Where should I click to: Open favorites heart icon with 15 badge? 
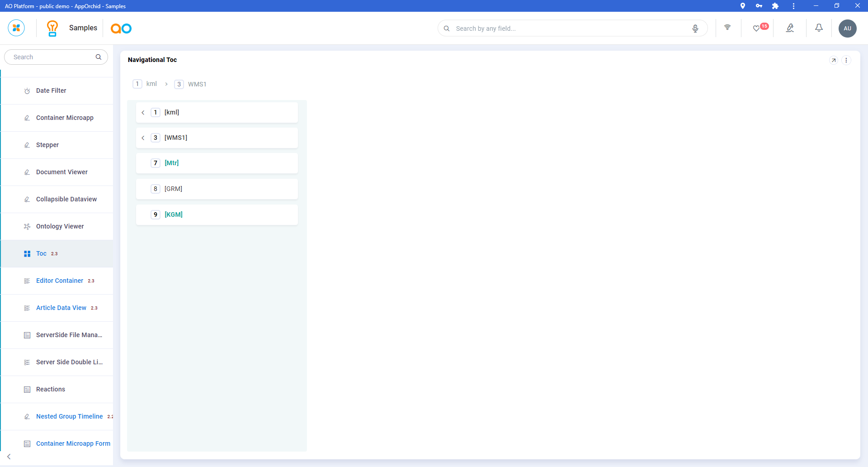(x=757, y=29)
